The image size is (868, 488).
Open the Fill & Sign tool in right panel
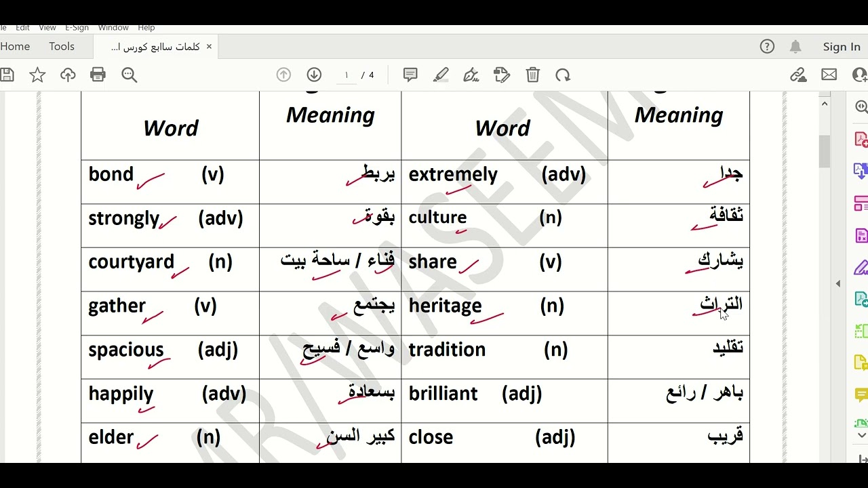click(x=861, y=267)
